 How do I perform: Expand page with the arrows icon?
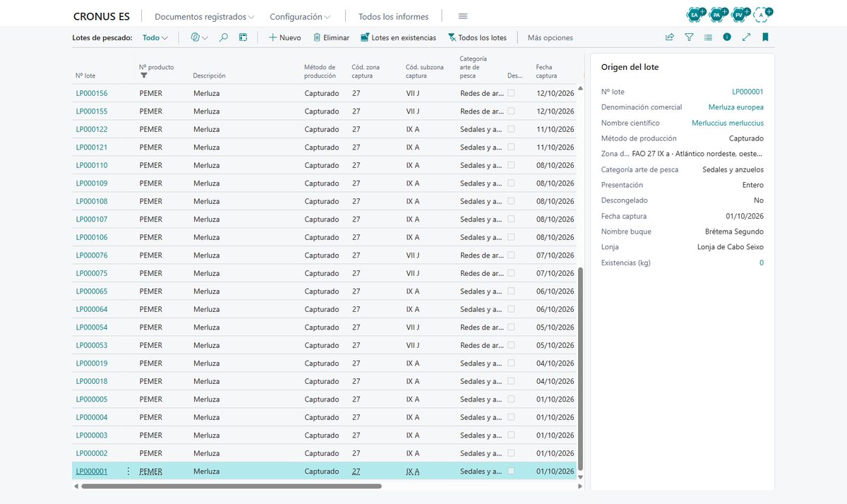[746, 37]
